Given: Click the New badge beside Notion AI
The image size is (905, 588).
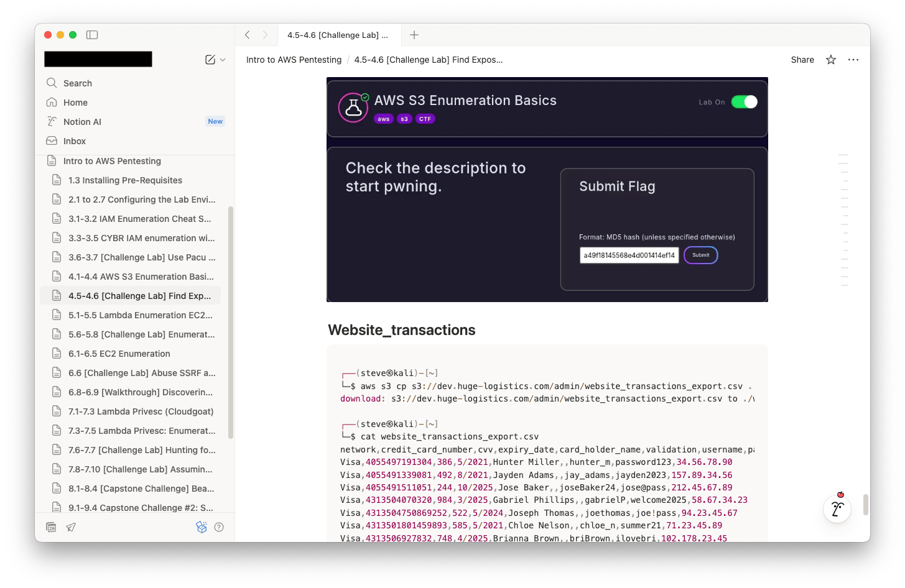Looking at the screenshot, I should click(215, 121).
